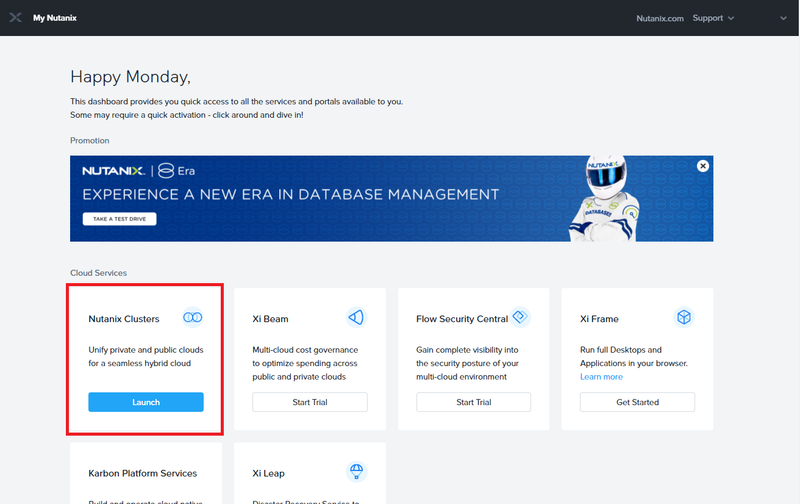Click the Flow Security Central icon

tap(520, 317)
